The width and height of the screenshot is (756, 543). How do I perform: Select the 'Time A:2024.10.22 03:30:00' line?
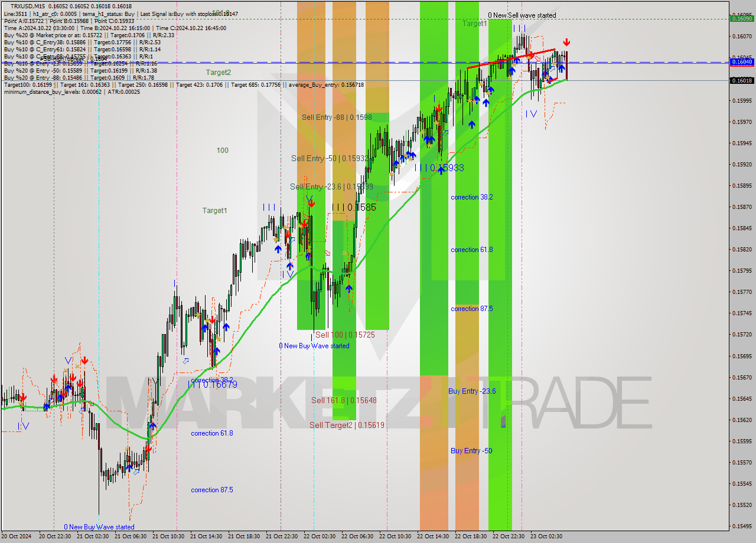pos(39,28)
